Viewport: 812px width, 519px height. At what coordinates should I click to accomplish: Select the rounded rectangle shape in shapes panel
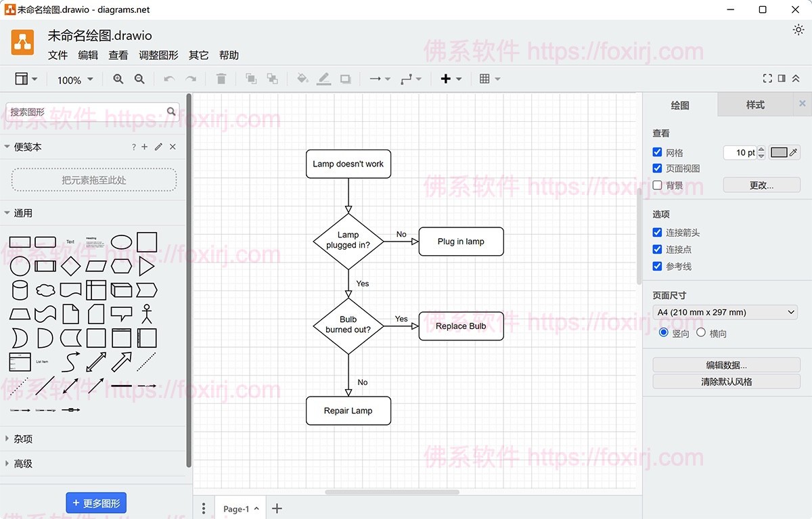(x=44, y=242)
